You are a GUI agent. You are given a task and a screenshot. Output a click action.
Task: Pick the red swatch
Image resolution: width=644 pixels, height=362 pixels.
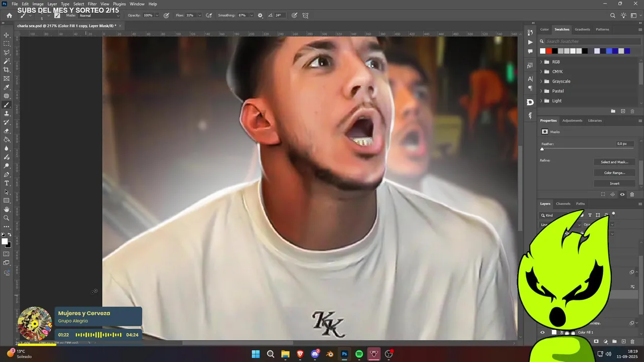click(x=549, y=51)
